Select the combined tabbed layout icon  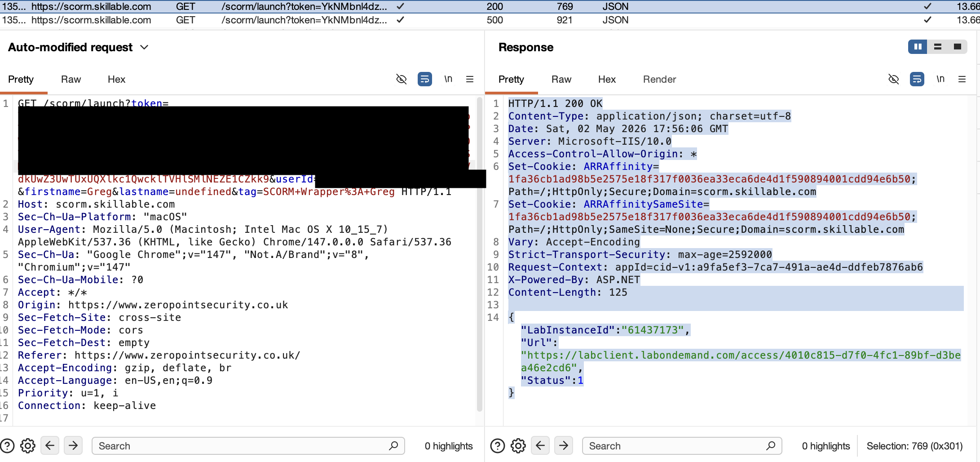point(958,47)
